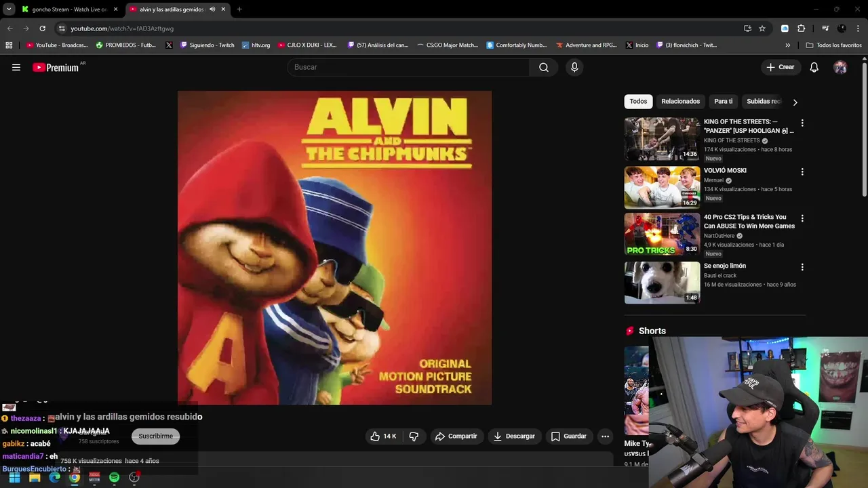This screenshot has width=868, height=488.
Task: Select the Todos filter chip
Action: tap(638, 102)
